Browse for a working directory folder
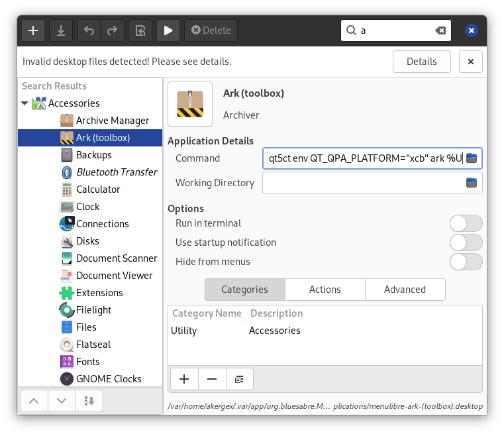 [x=472, y=183]
